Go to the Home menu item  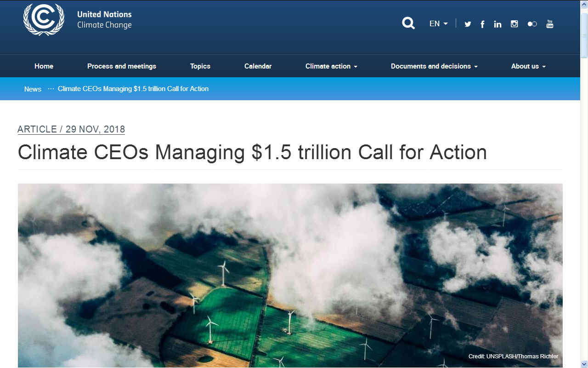click(44, 66)
